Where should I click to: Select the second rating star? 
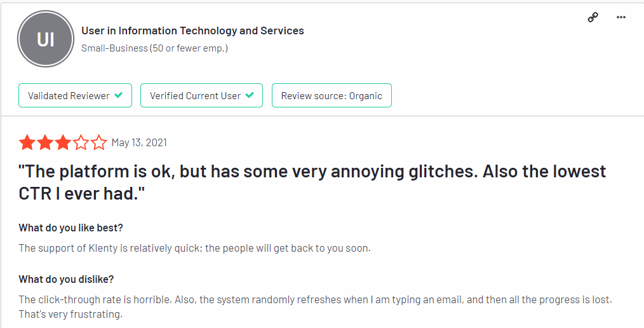point(45,142)
